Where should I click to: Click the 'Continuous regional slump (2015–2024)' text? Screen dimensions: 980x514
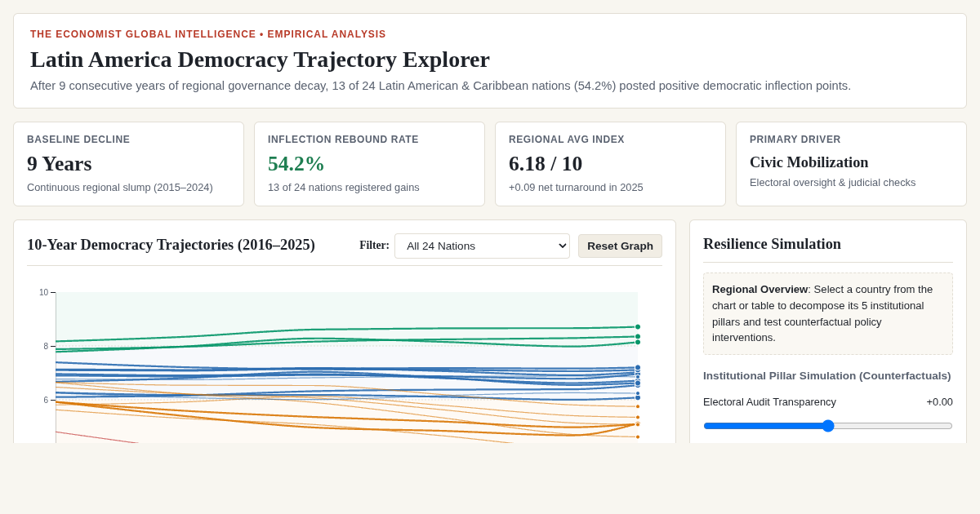(120, 188)
